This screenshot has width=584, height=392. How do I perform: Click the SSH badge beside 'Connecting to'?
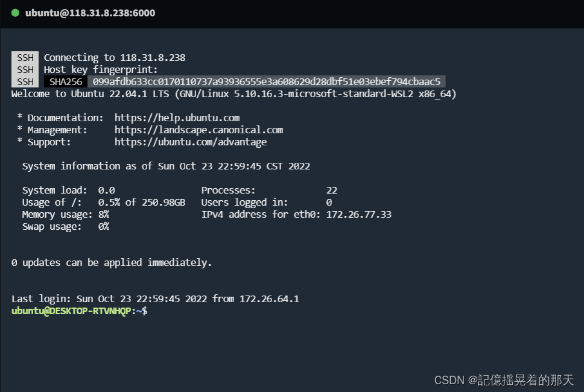[25, 58]
